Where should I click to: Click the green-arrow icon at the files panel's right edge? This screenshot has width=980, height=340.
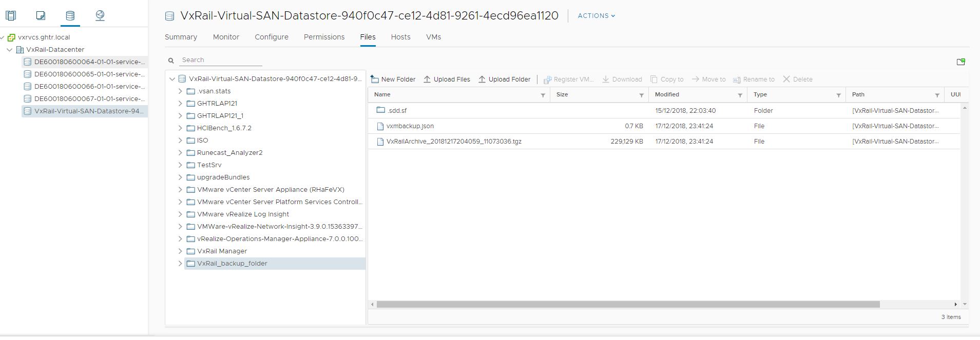[961, 62]
